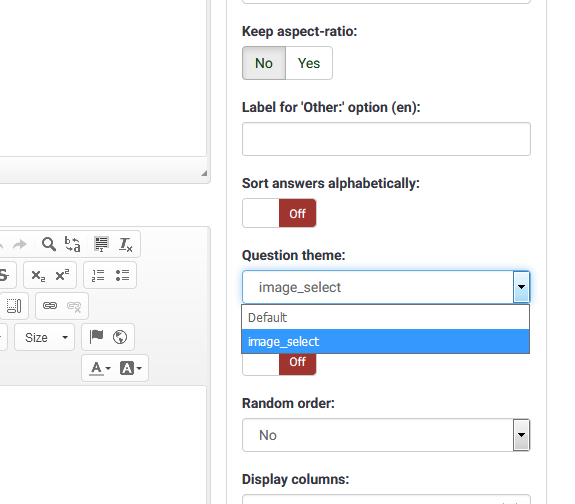Image resolution: width=575 pixels, height=504 pixels.
Task: Toggle strikethrough formatting
Action: pyautogui.click(x=4, y=275)
